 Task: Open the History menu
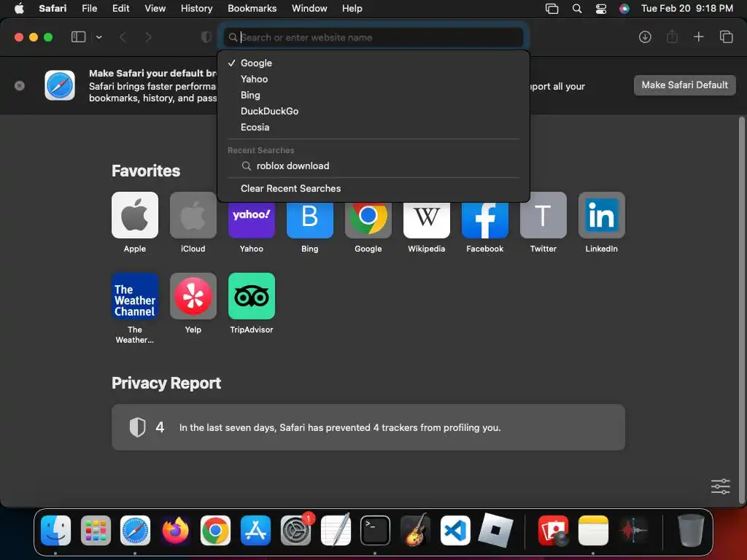pos(196,8)
